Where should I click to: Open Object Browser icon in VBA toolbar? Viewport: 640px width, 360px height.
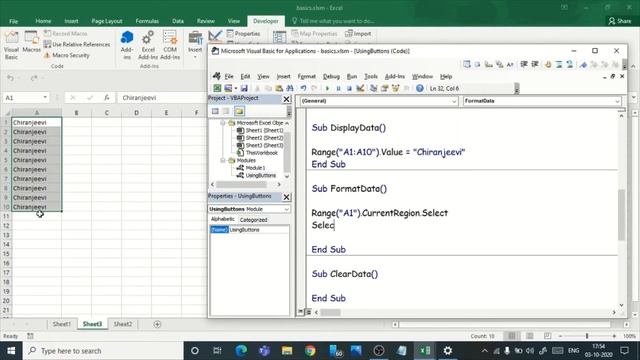coord(395,88)
